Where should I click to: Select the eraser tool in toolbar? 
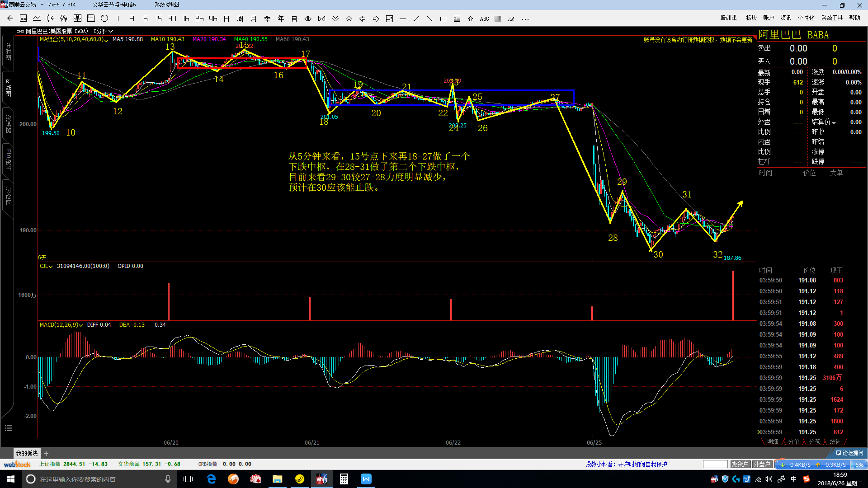coord(511,19)
